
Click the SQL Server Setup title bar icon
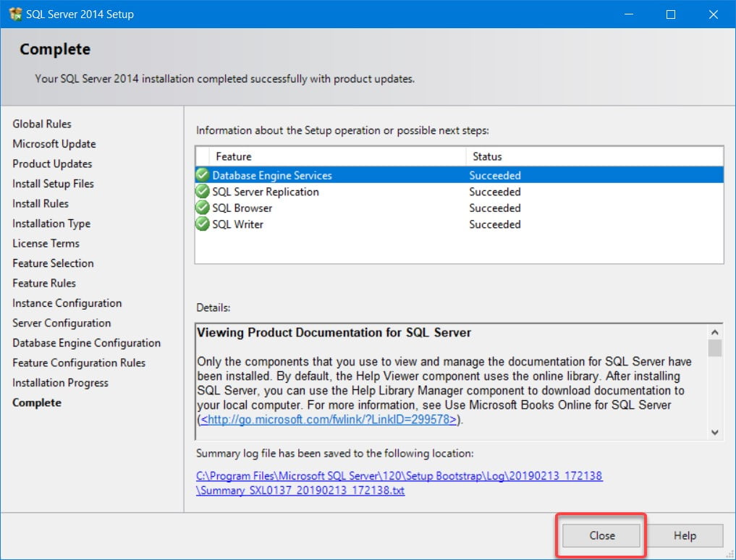15,14
